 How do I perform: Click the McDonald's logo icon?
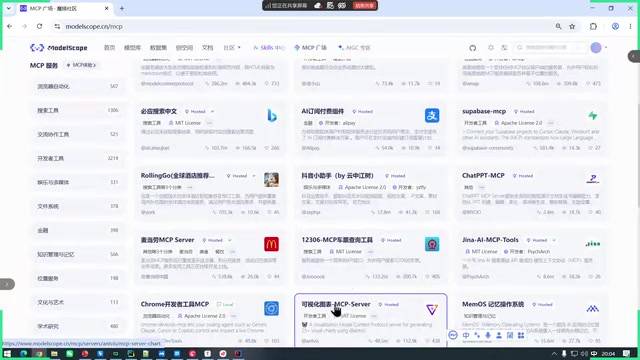[x=271, y=244]
